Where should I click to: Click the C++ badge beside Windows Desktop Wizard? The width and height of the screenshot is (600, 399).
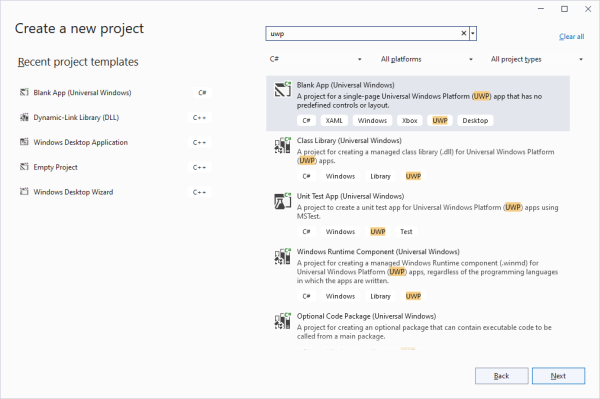coord(199,192)
